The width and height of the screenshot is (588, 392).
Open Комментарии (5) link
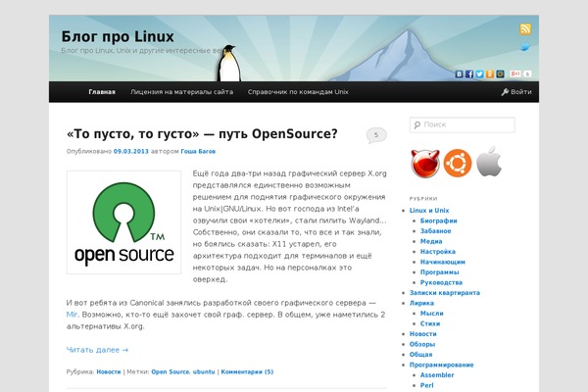pyautogui.click(x=247, y=371)
